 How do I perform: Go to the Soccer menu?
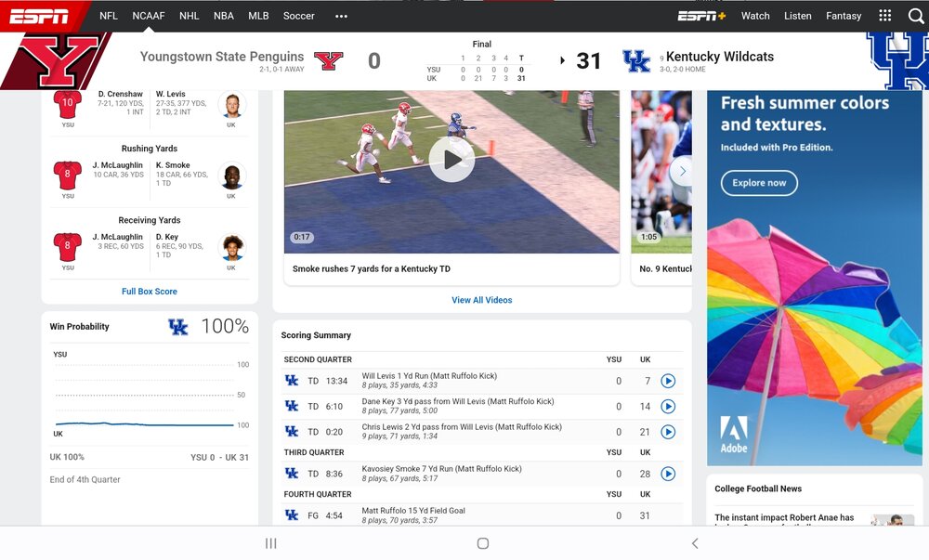pos(298,16)
